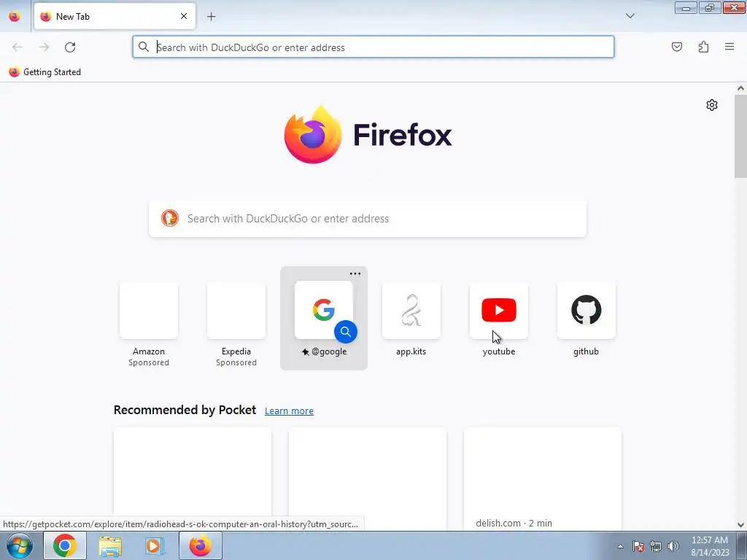Click the Firefox View pinned icon

click(15, 17)
